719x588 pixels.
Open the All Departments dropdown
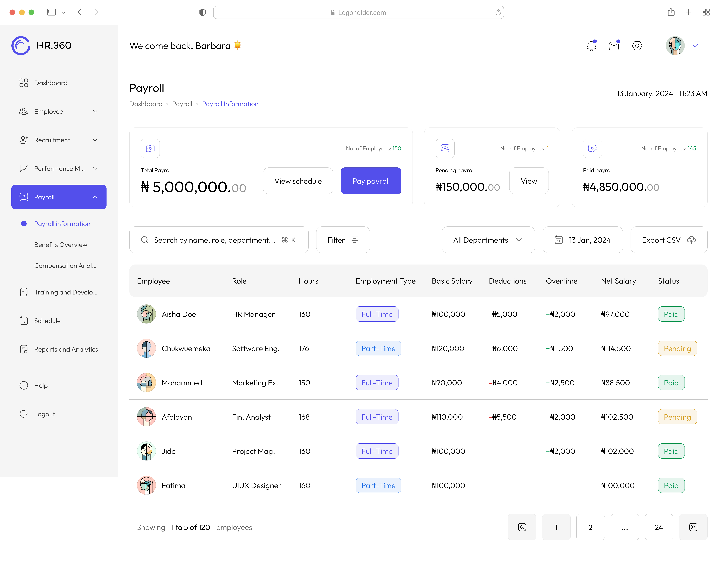488,240
